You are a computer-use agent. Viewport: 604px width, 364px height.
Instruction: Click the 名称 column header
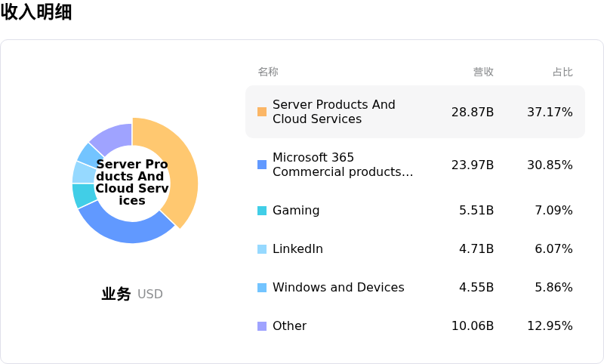point(268,72)
